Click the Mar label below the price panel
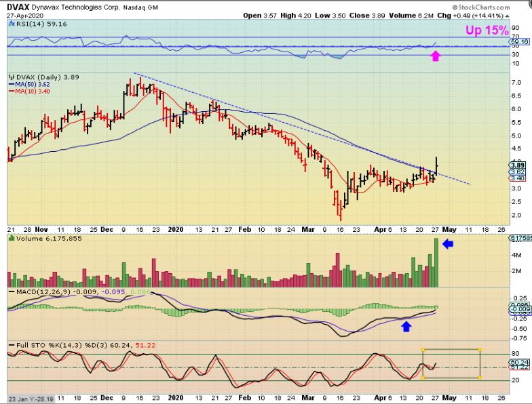 [x=308, y=229]
